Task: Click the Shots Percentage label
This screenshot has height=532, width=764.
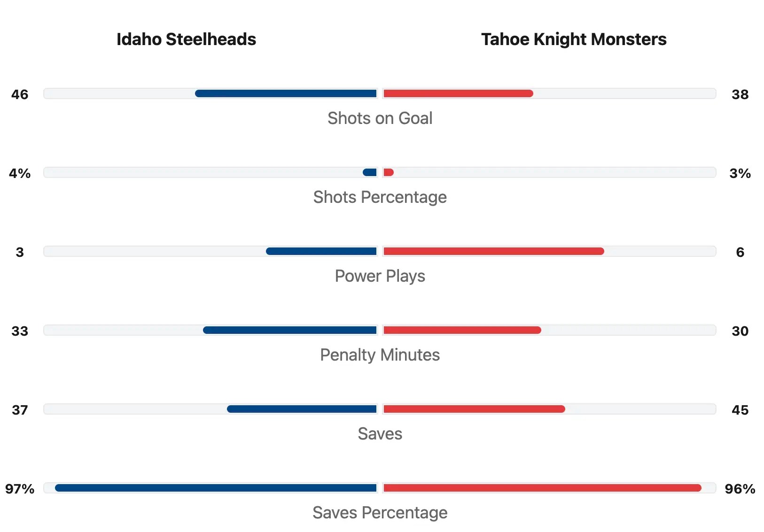Action: click(380, 197)
